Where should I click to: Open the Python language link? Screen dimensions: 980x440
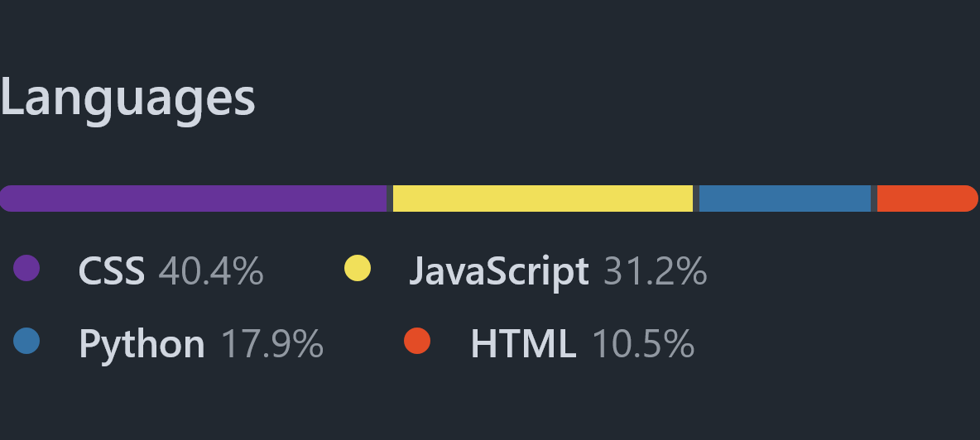pyautogui.click(x=142, y=344)
